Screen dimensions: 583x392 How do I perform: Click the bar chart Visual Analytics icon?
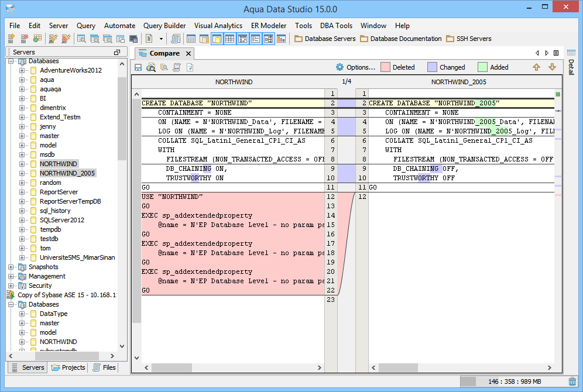282,39
